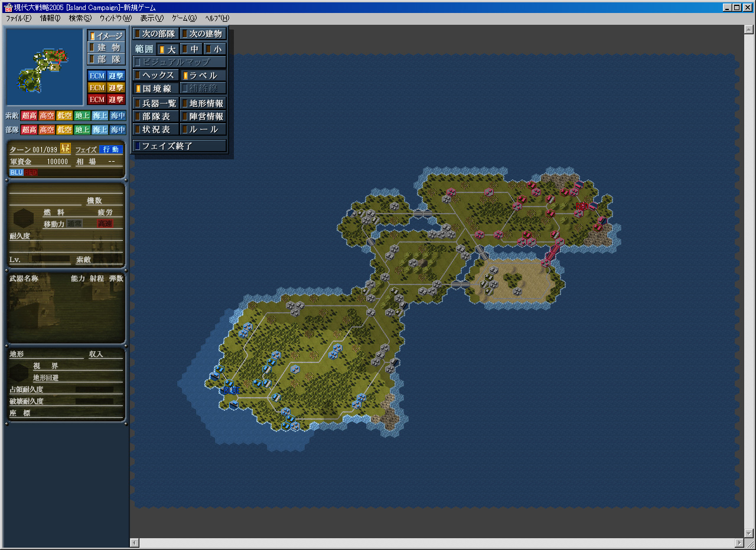Image resolution: width=756 pixels, height=550 pixels.
Task: Click the RED headquarters label on the map
Action: point(582,206)
